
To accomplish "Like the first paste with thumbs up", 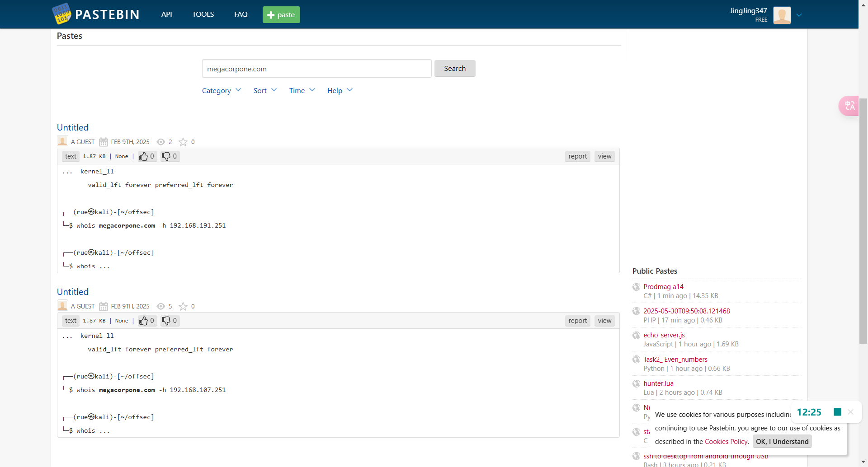I will [147, 156].
